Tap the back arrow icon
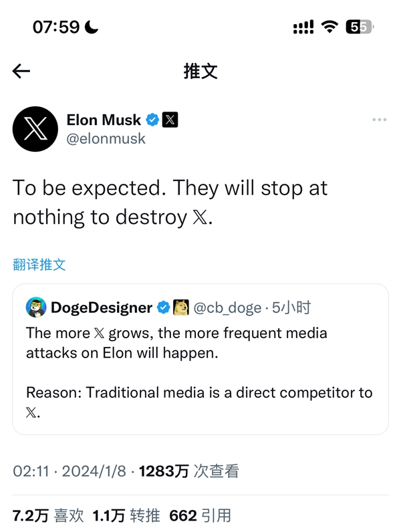Image resolution: width=401 pixels, height=532 pixels. (21, 72)
